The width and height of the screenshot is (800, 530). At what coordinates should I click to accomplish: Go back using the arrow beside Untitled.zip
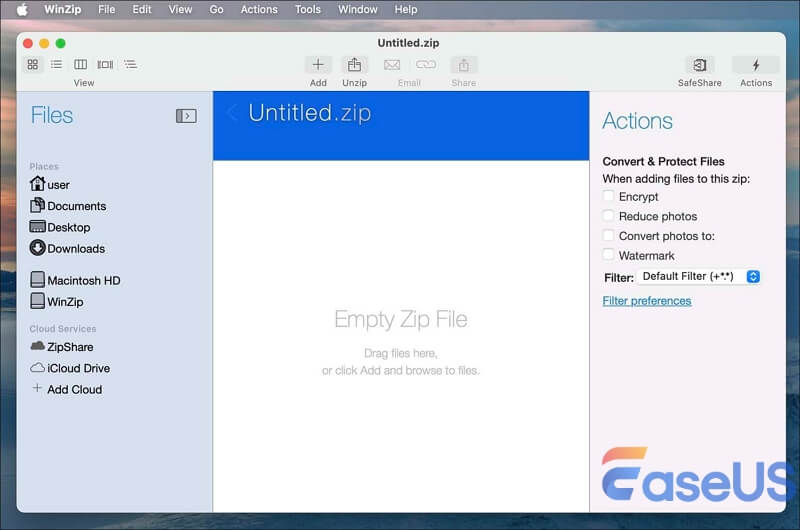click(x=232, y=113)
